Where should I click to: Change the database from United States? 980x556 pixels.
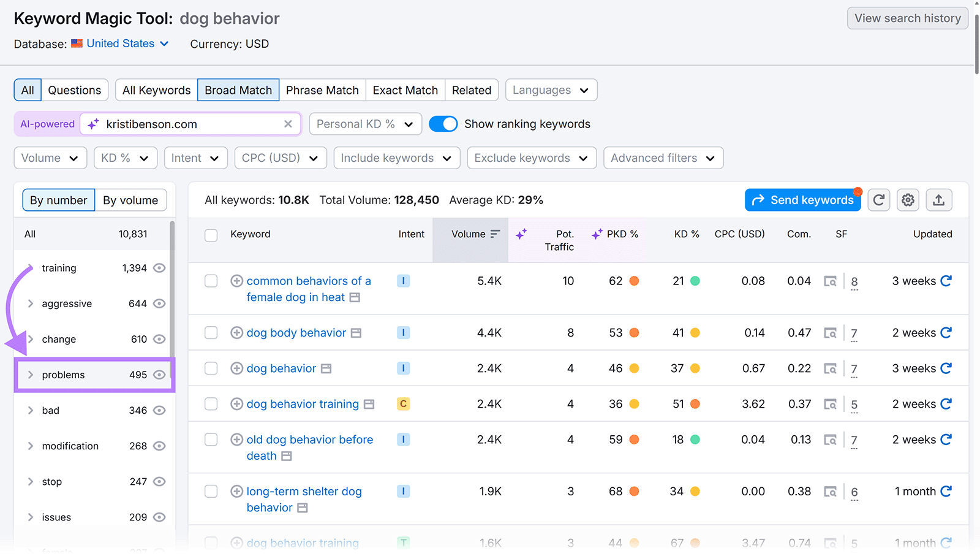point(119,44)
